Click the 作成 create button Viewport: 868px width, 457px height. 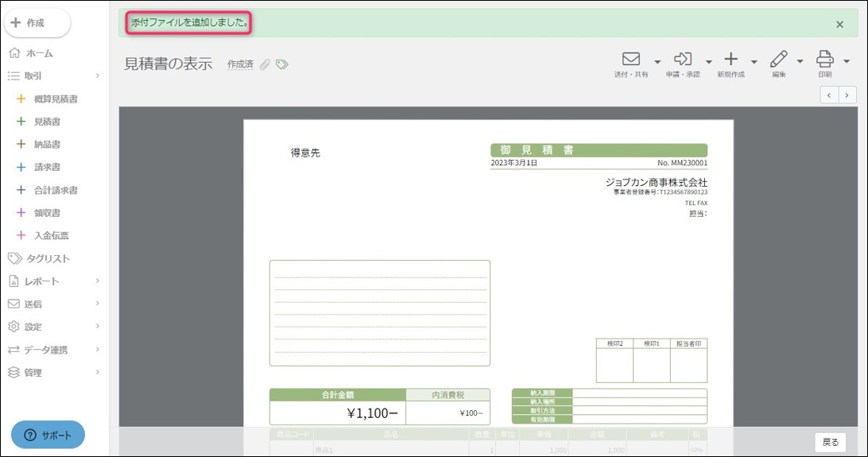(x=37, y=23)
